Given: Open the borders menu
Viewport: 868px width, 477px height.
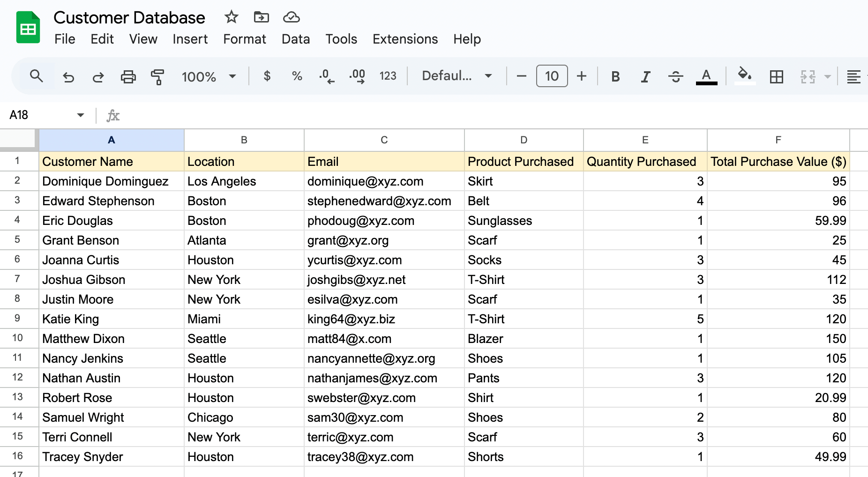Looking at the screenshot, I should pos(776,76).
